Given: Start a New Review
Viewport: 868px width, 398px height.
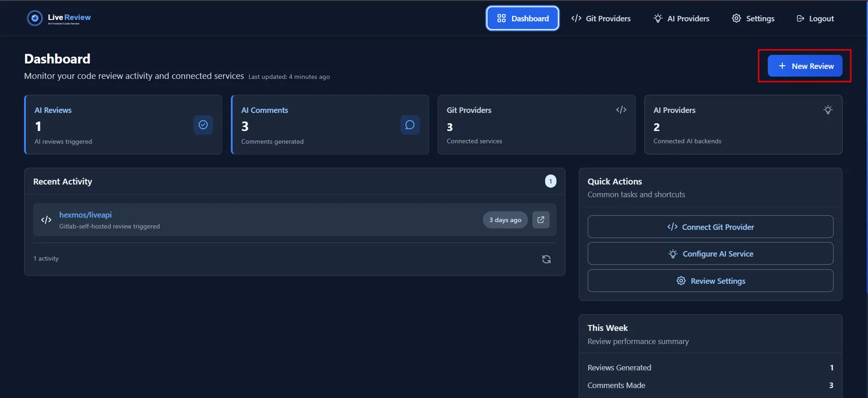Looking at the screenshot, I should coord(805,66).
